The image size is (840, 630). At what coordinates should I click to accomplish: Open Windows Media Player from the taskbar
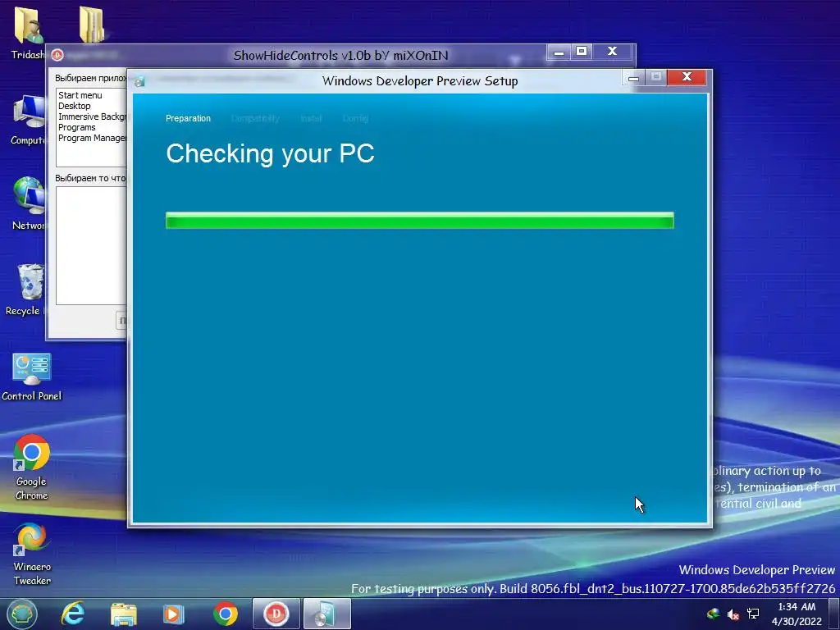(x=173, y=614)
